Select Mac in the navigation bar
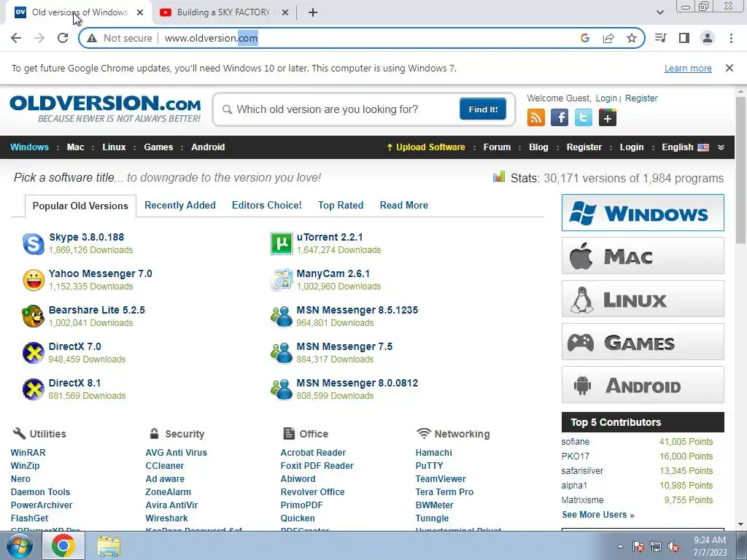Image resolution: width=747 pixels, height=560 pixels. click(x=75, y=147)
